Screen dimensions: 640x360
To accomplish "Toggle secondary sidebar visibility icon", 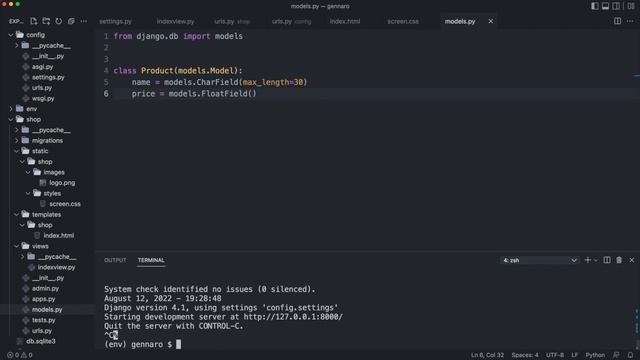I will tap(616, 6).
